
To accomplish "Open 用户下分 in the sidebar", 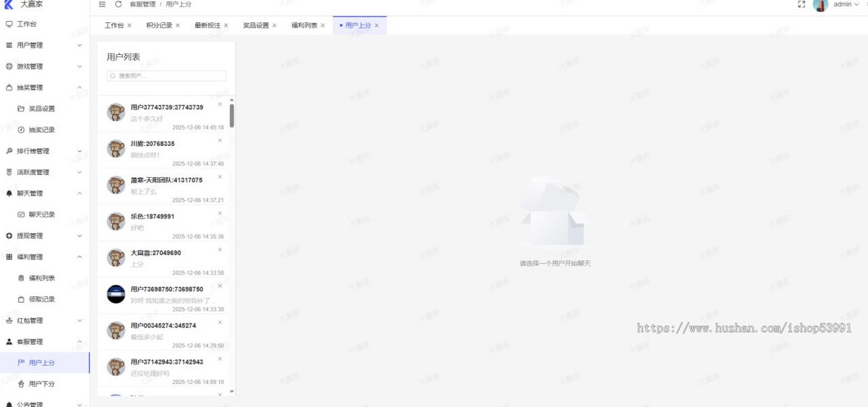I will click(41, 384).
